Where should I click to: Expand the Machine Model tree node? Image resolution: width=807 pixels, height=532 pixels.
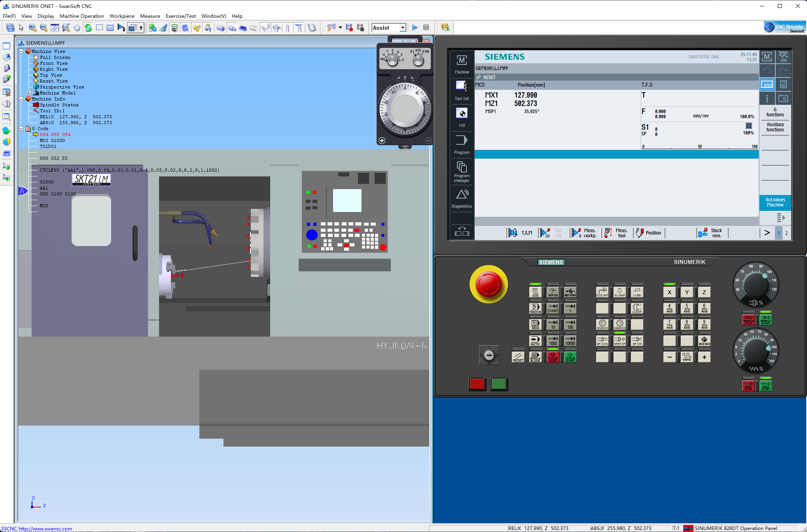point(29,93)
